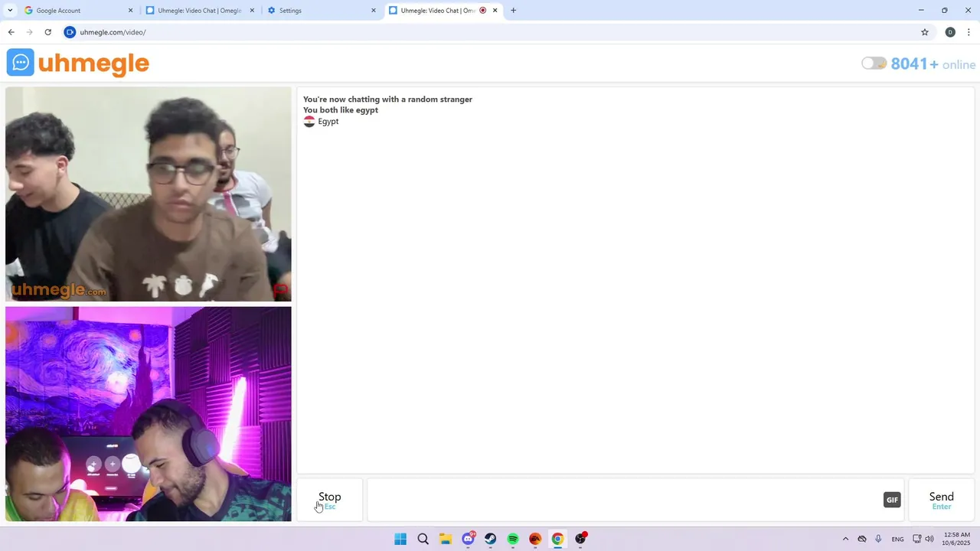Click the stranger's video feed
The width and height of the screenshot is (980, 551).
pos(149,194)
